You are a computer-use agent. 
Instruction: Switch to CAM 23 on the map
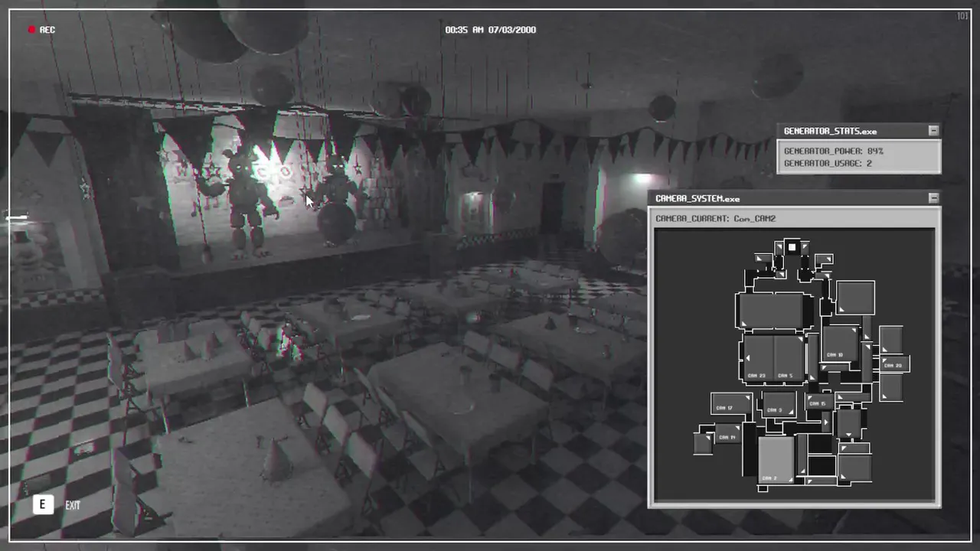pyautogui.click(x=759, y=359)
